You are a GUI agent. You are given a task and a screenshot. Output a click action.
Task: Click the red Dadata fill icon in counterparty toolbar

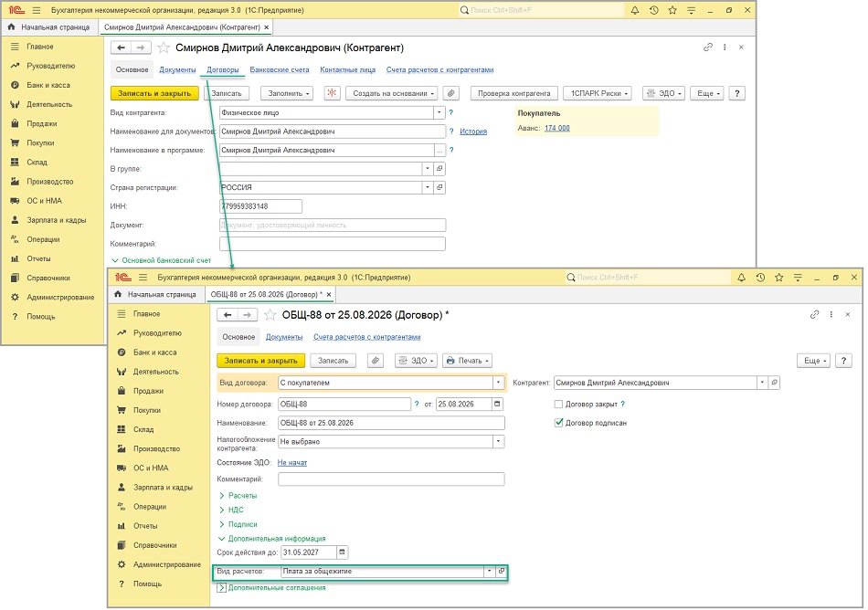[x=332, y=93]
